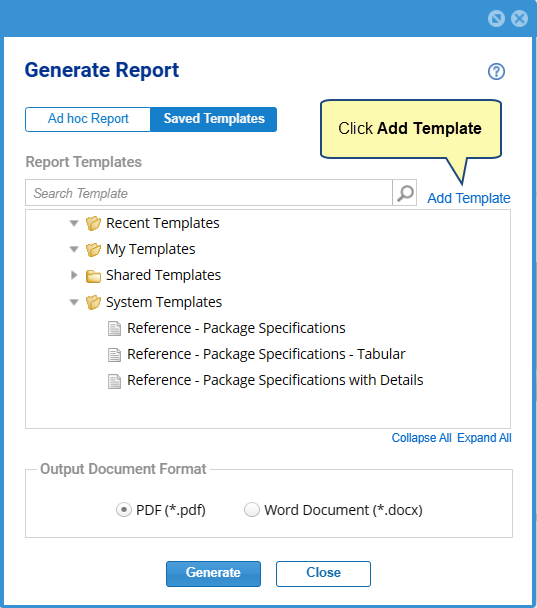Select Reference - Package Specifications with Details
Screen dimensions: 537x608
pos(275,380)
